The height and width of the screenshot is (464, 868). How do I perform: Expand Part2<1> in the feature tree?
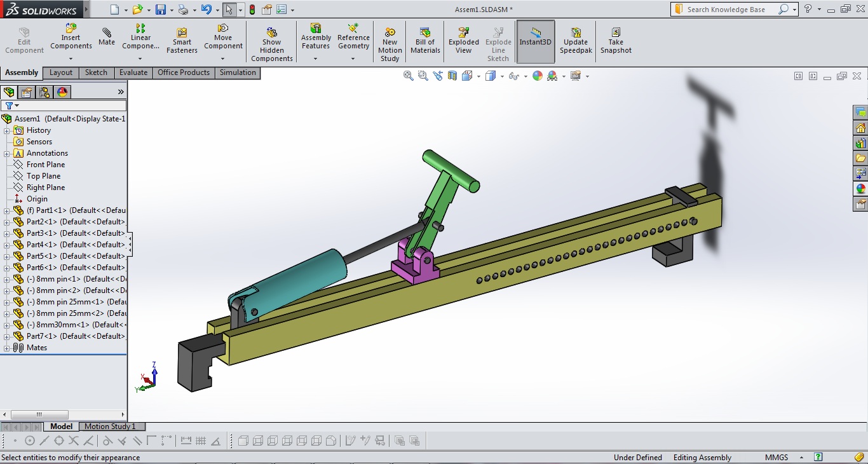(7, 222)
